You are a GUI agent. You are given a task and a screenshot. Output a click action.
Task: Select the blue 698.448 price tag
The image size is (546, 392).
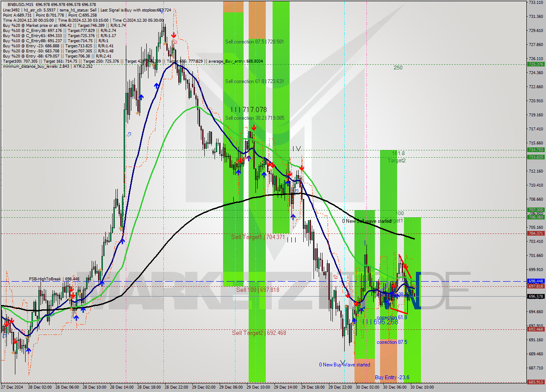pos(536,281)
